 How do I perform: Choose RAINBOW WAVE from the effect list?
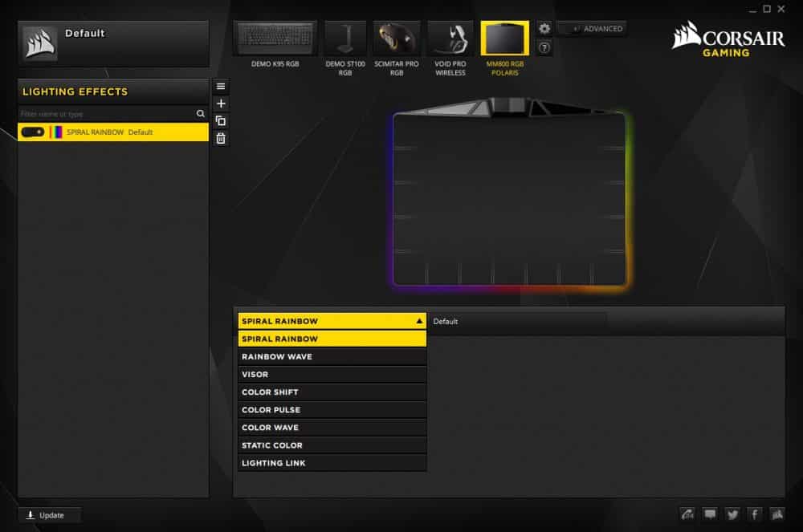332,356
